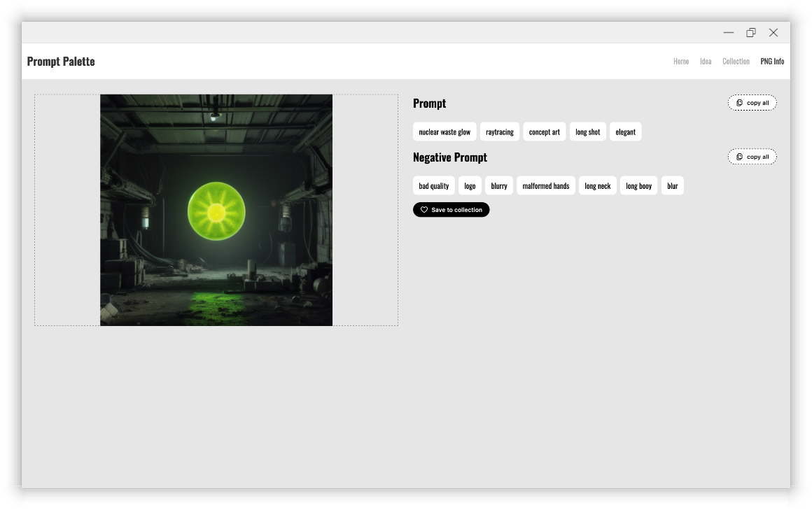Select the 'nuclear waste glow' prompt tag

[444, 132]
